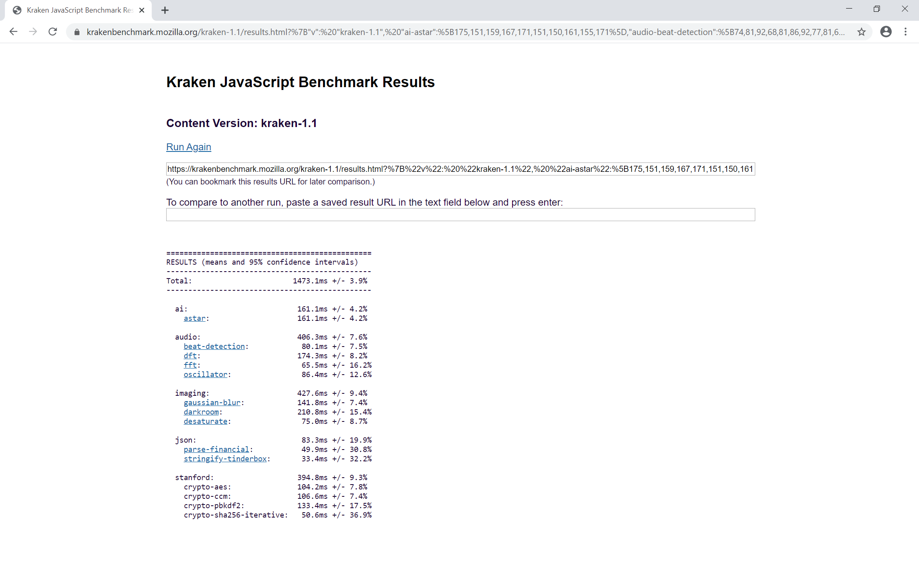Open the Chrome three-dot menu

(x=906, y=32)
